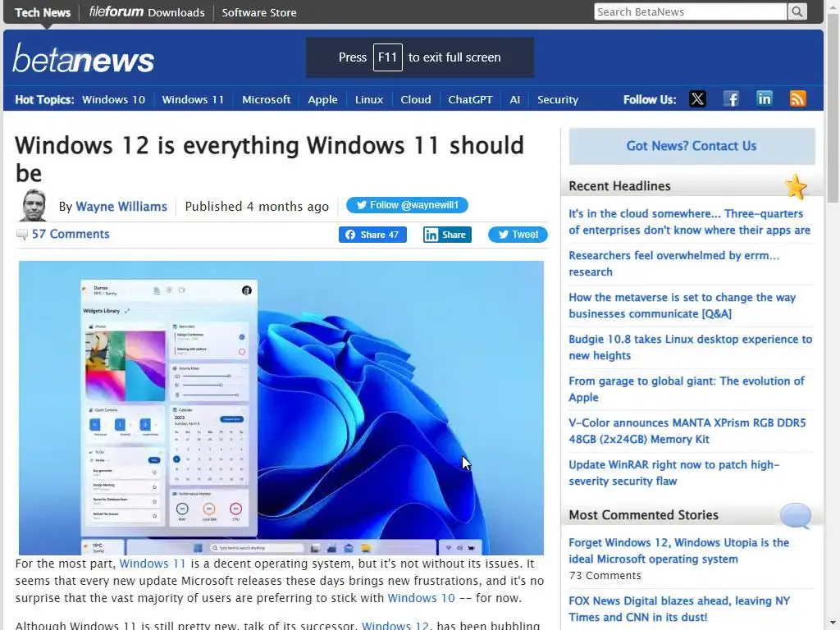
Task: Click the Tweet button
Action: pos(518,235)
